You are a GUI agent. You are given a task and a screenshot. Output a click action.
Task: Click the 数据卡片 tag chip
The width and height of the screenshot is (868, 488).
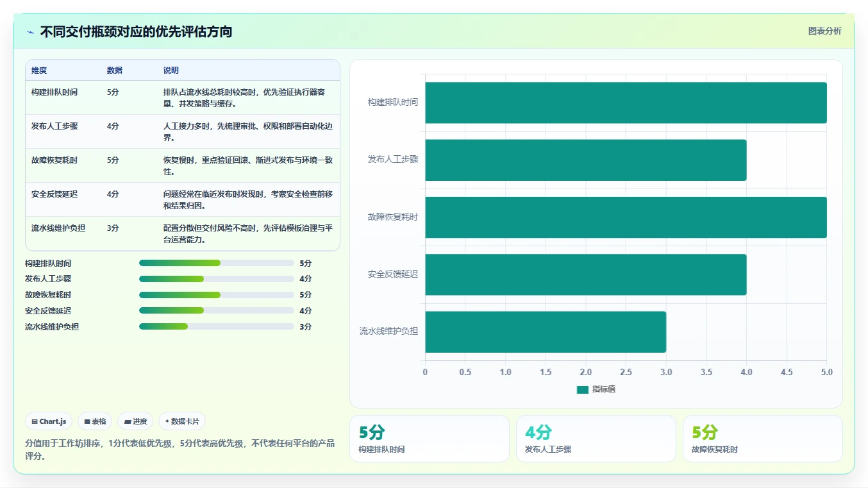coord(182,421)
